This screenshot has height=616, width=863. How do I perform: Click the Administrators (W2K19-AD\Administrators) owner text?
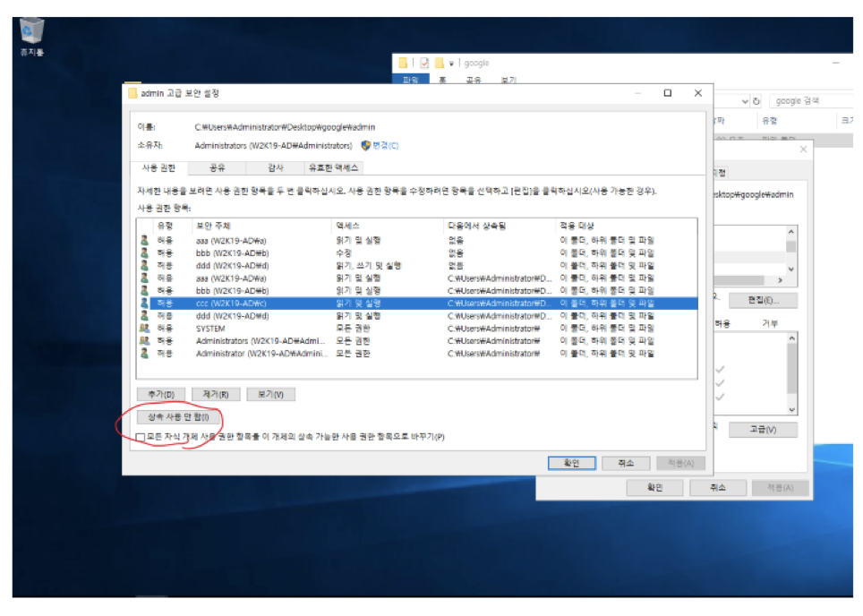pyautogui.click(x=274, y=146)
